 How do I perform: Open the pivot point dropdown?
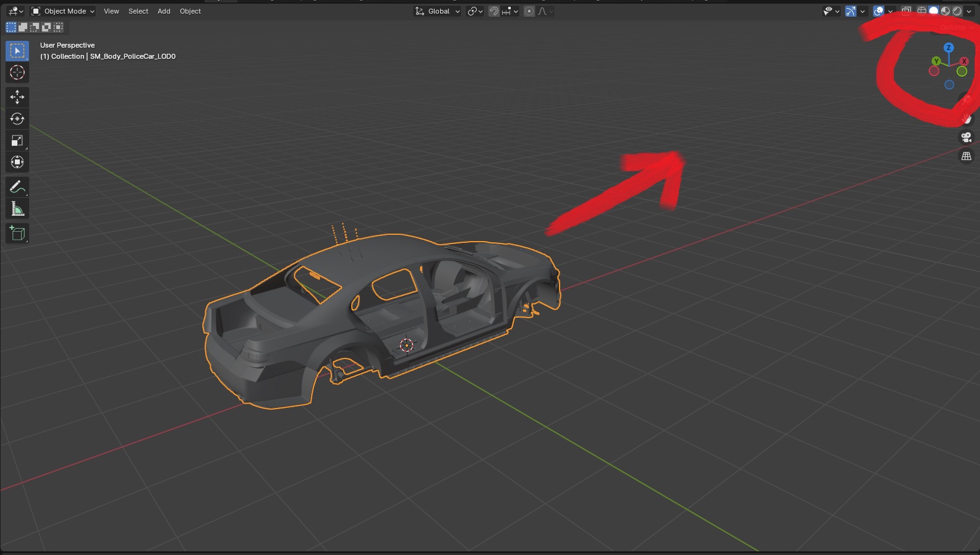[x=475, y=11]
